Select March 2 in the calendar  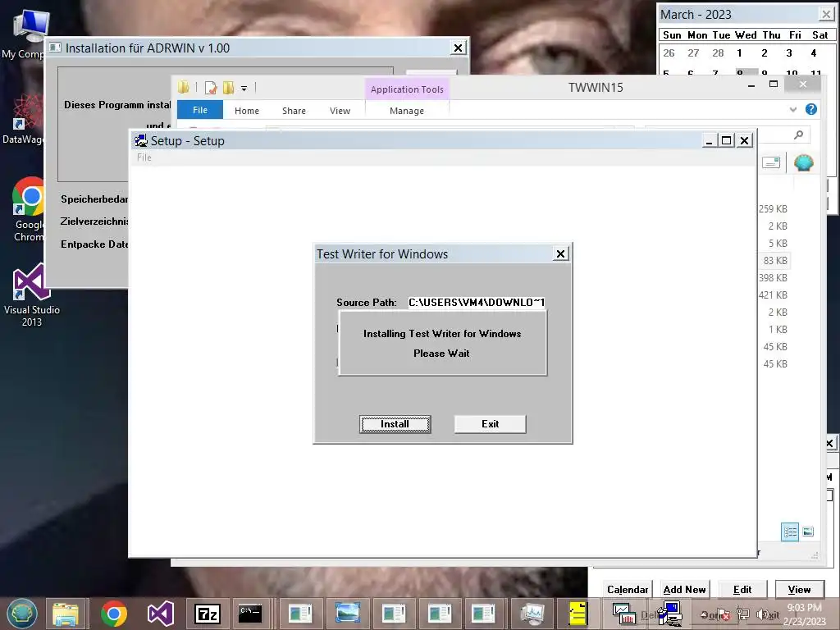[x=764, y=53]
